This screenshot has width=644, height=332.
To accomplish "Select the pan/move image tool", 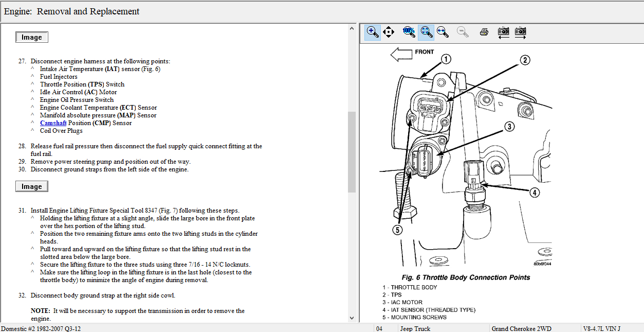I will [x=389, y=32].
